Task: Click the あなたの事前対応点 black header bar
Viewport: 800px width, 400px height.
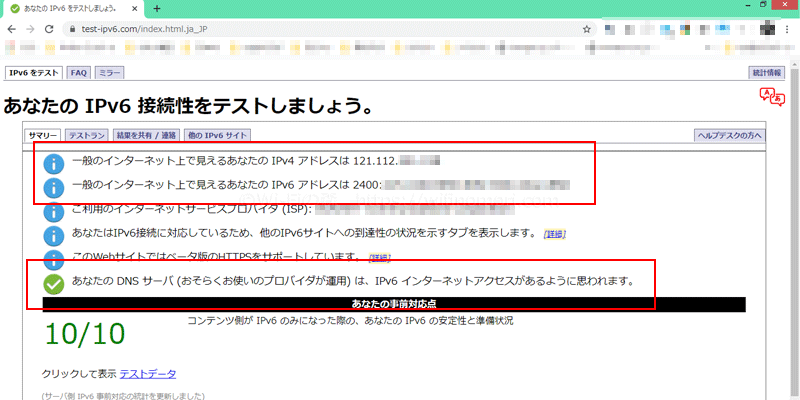Action: (x=394, y=304)
